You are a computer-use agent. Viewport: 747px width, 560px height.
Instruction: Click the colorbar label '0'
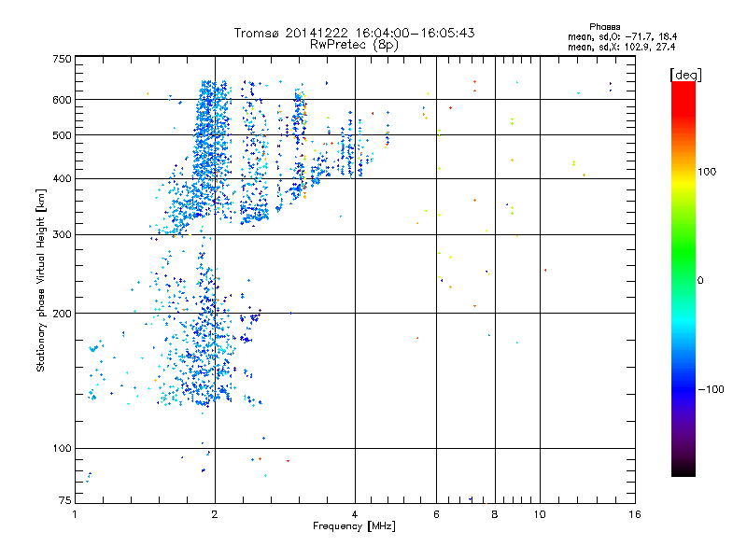(x=700, y=280)
